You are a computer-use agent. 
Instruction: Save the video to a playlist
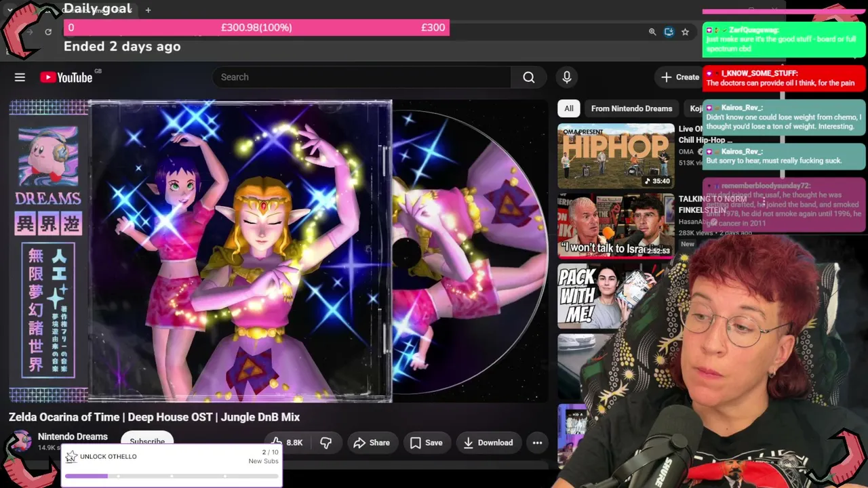pos(427,443)
